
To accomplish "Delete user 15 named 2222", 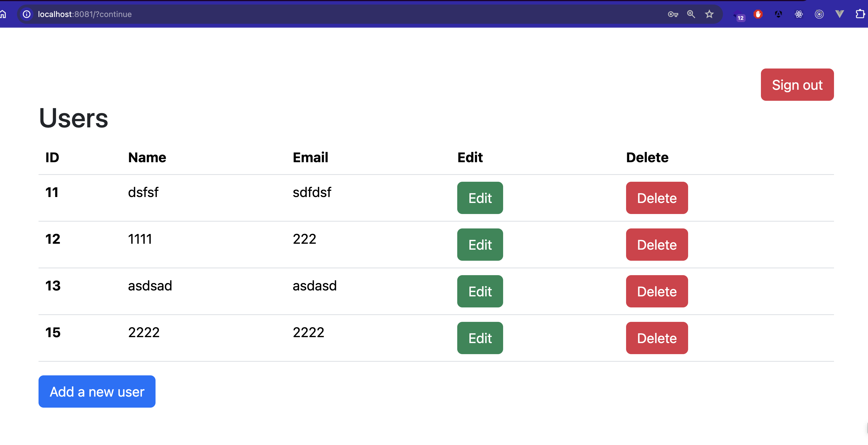I will click(x=656, y=338).
